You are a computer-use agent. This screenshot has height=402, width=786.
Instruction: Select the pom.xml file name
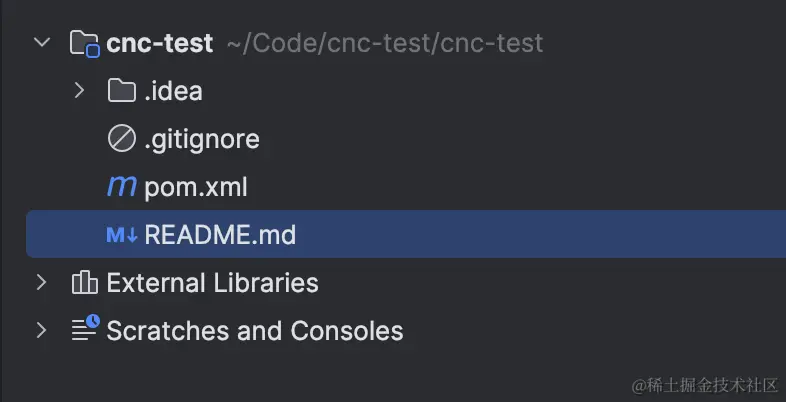(x=196, y=187)
